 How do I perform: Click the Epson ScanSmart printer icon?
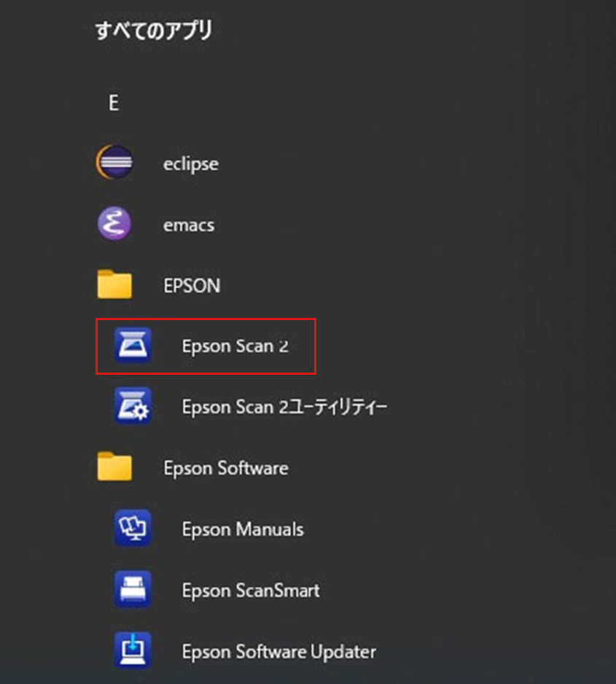click(x=132, y=589)
